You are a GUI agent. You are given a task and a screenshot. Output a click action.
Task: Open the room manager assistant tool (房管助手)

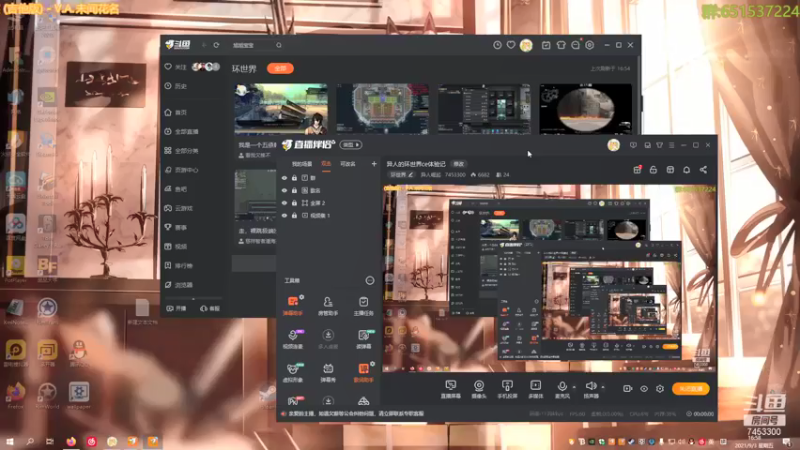328,306
